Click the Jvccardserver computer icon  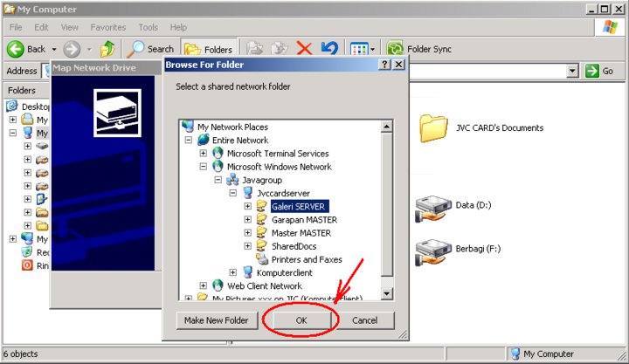click(248, 193)
